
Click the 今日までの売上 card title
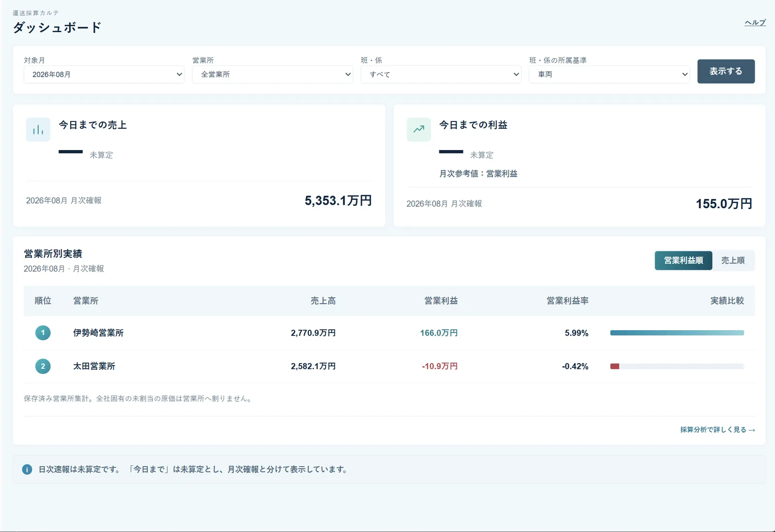93,125
